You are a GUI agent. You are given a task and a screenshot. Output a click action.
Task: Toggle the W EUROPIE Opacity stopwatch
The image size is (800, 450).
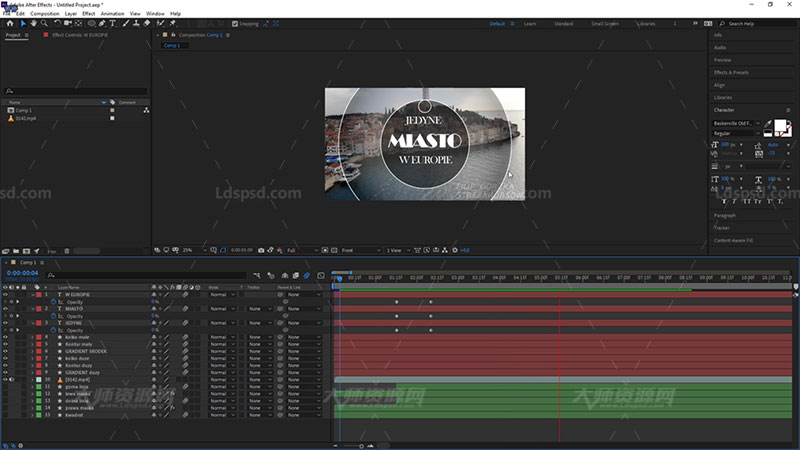pos(54,302)
